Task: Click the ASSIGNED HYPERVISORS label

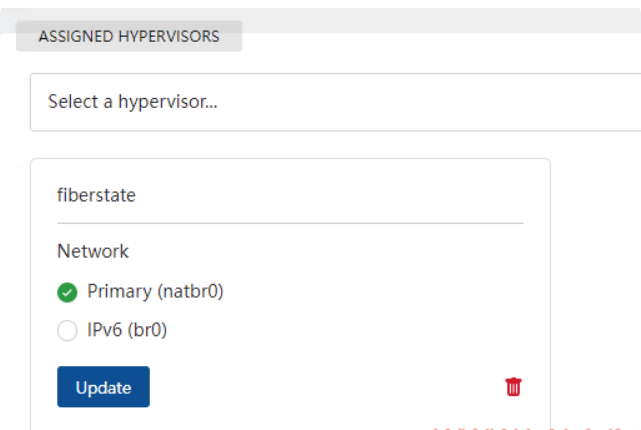Action: tap(129, 36)
